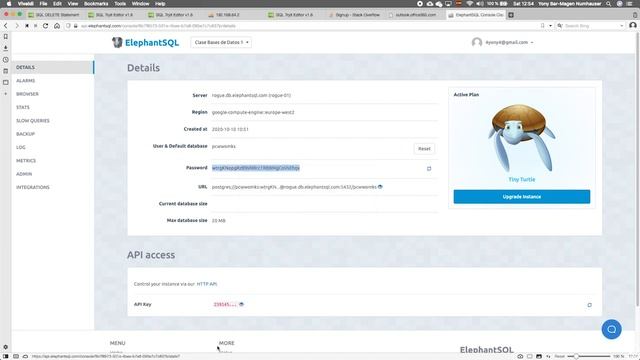This screenshot has width=640, height=360.
Task: Open the search engine dropdown arrow
Action: click(x=622, y=26)
